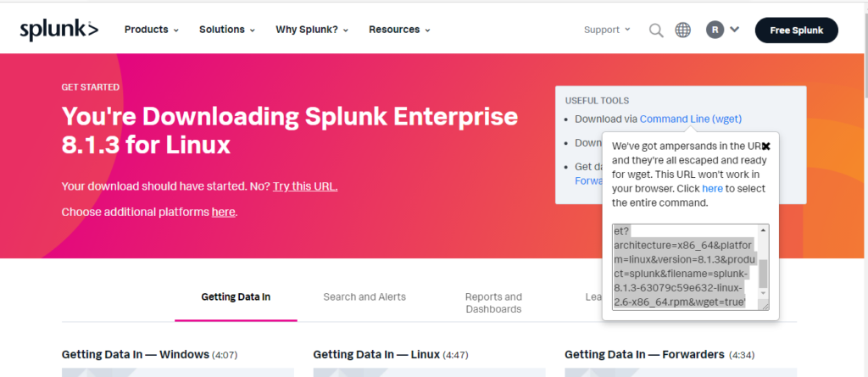Viewport: 868px width, 377px height.
Task: Click the Free Splunk button
Action: tap(796, 30)
